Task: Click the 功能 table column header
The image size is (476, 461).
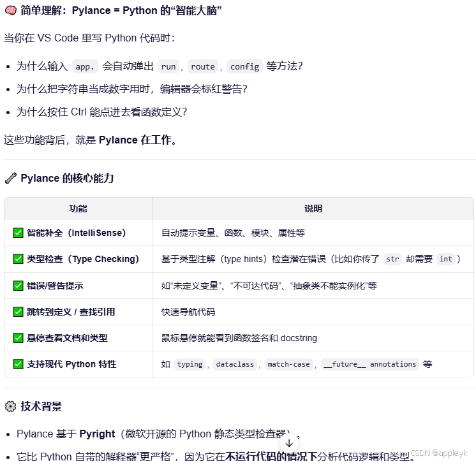Action: (x=78, y=209)
